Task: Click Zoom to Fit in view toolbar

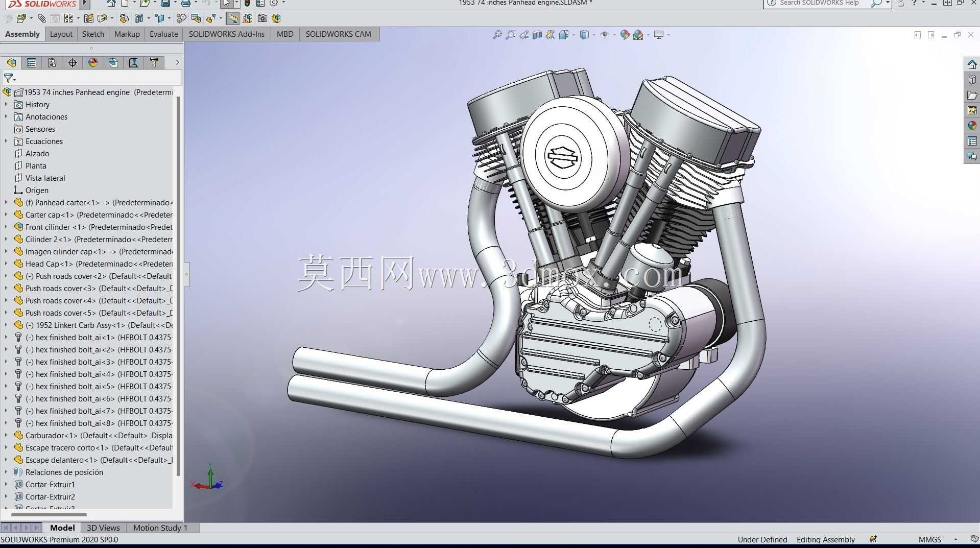Action: (497, 35)
